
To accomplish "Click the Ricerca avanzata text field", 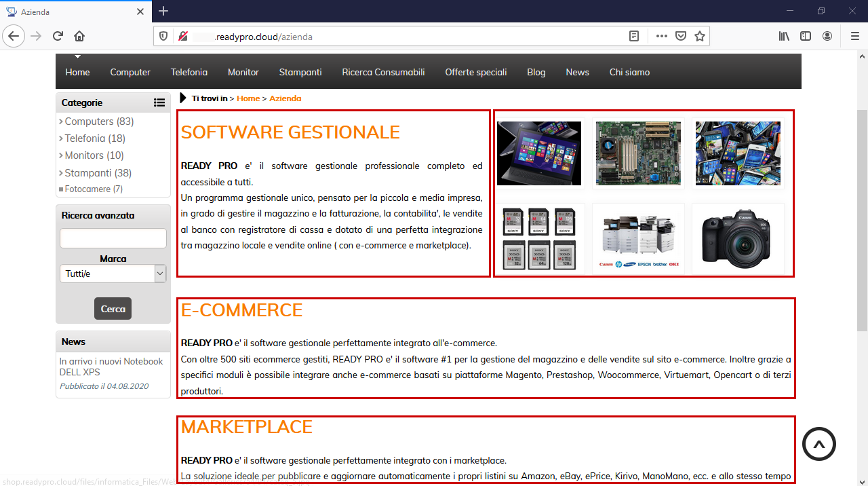I will (113, 238).
